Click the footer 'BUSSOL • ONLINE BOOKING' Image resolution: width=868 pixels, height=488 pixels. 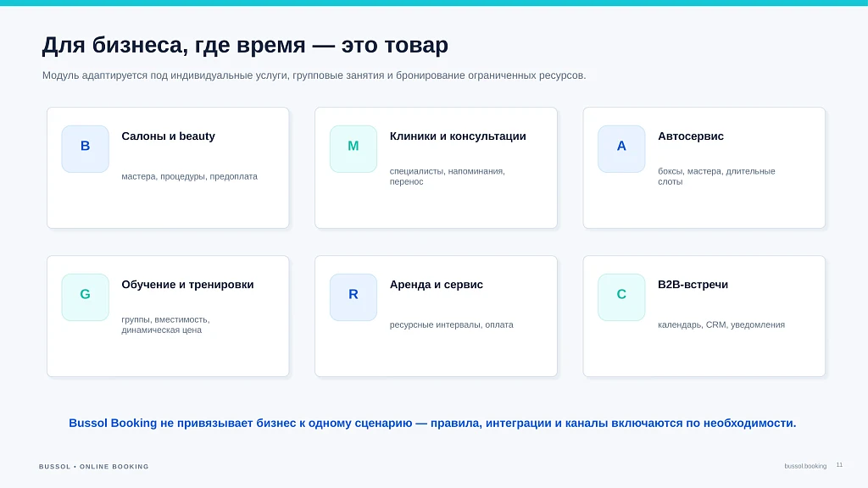pyautogui.click(x=93, y=467)
